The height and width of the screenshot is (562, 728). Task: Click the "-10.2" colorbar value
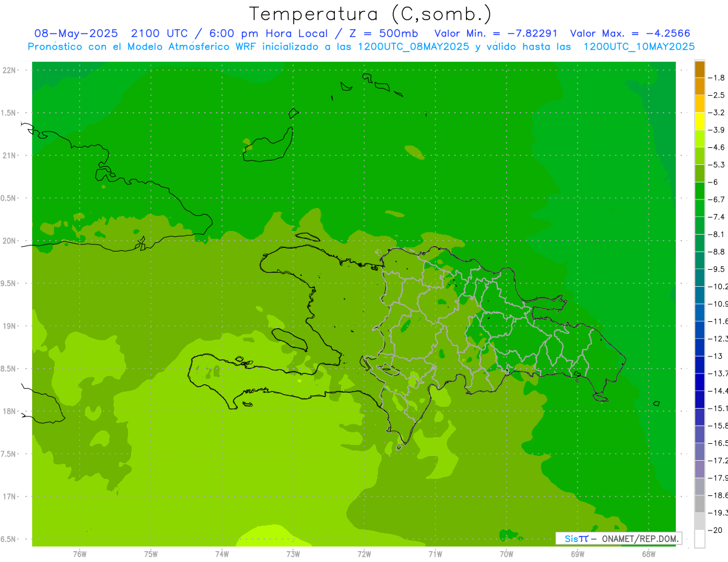[x=718, y=287]
